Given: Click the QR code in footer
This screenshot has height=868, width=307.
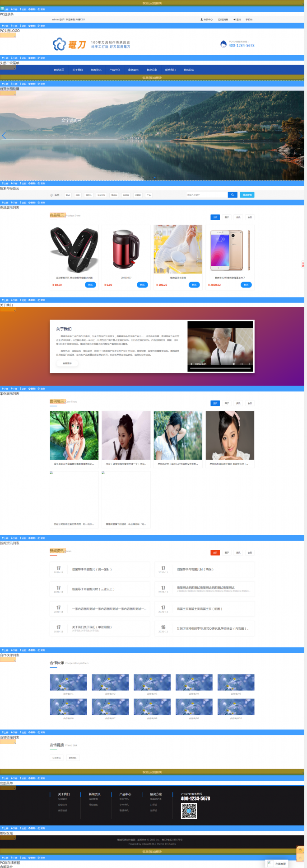Looking at the screenshot, I should point(189,811).
